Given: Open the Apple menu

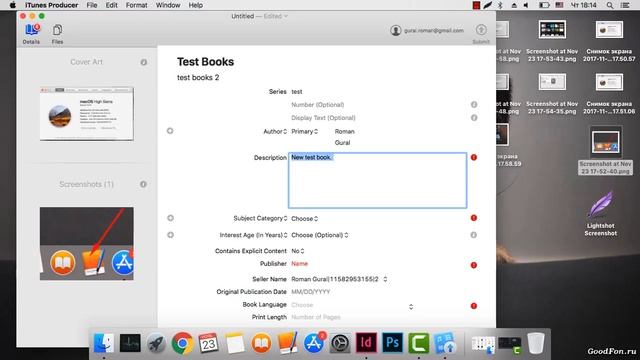Looking at the screenshot, I should [x=13, y=5].
